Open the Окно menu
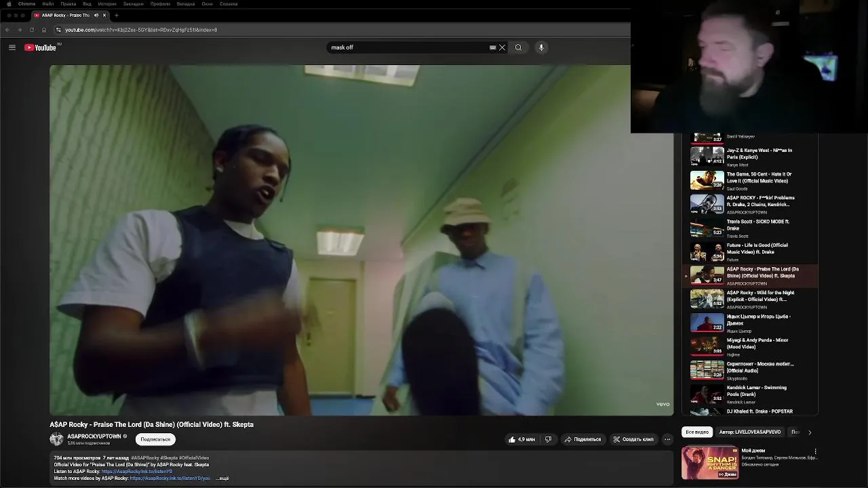The width and height of the screenshot is (868, 488). [208, 4]
